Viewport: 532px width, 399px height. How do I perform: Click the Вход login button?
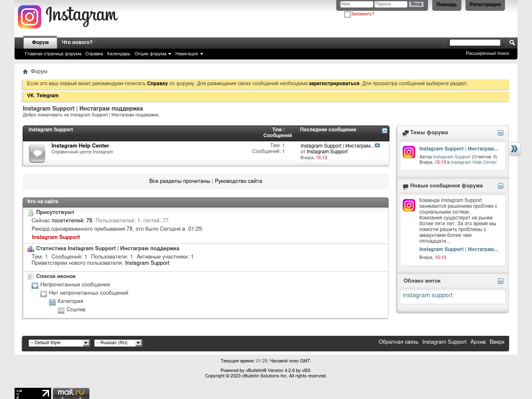[416, 4]
